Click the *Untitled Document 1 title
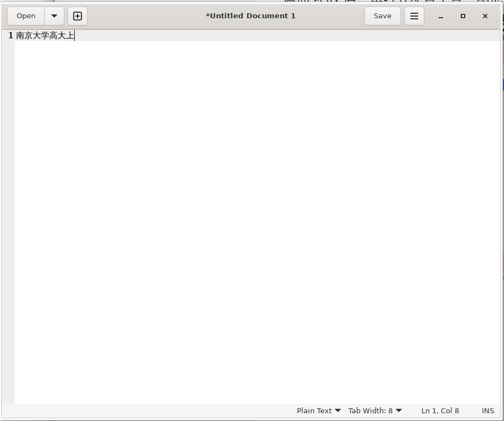This screenshot has height=421, width=504. click(250, 16)
